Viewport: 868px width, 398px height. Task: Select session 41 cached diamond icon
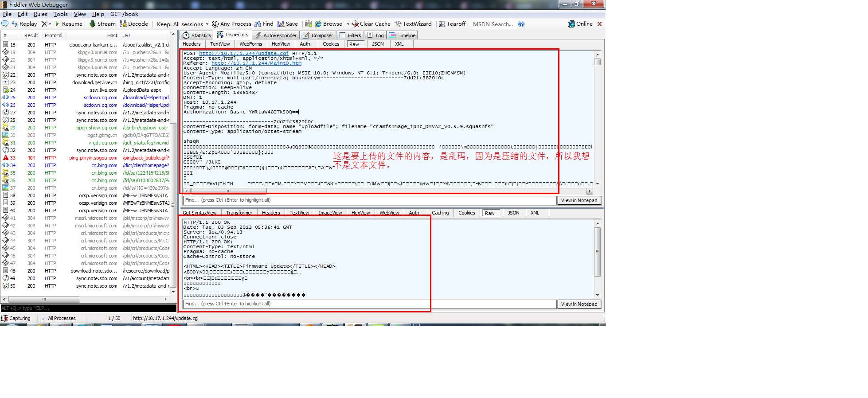coord(6,218)
